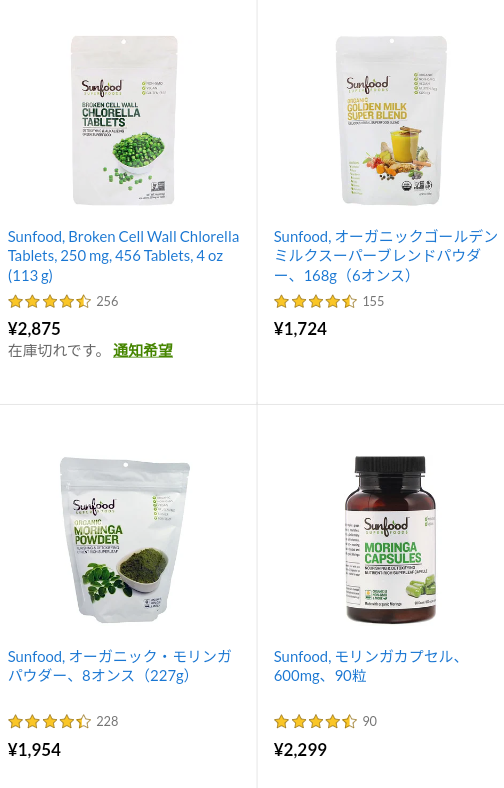
Task: Open the オーガニックゴールデンミルク product title link
Action: [x=385, y=256]
